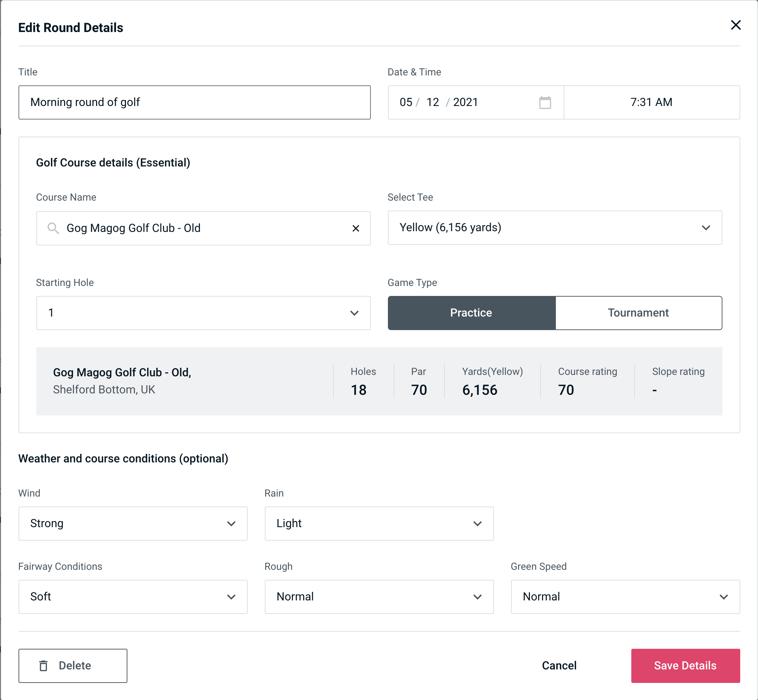Image resolution: width=758 pixels, height=700 pixels.
Task: Click the clear (X) icon in Course Name
Action: [356, 228]
